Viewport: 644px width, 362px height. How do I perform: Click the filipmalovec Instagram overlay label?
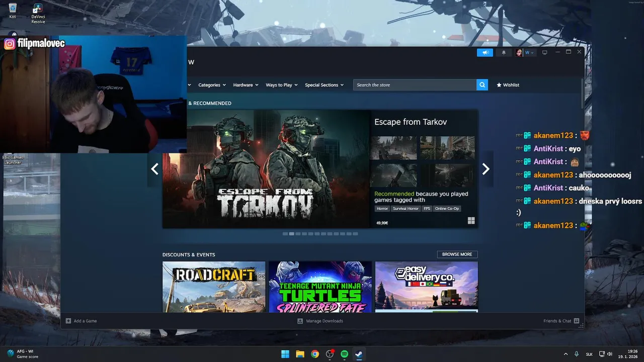[34, 44]
